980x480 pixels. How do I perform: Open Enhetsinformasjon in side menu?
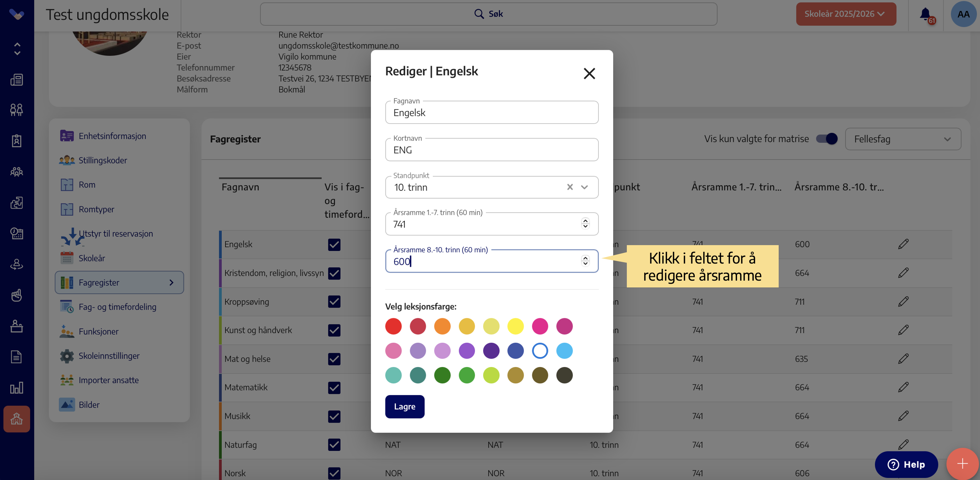coord(112,136)
